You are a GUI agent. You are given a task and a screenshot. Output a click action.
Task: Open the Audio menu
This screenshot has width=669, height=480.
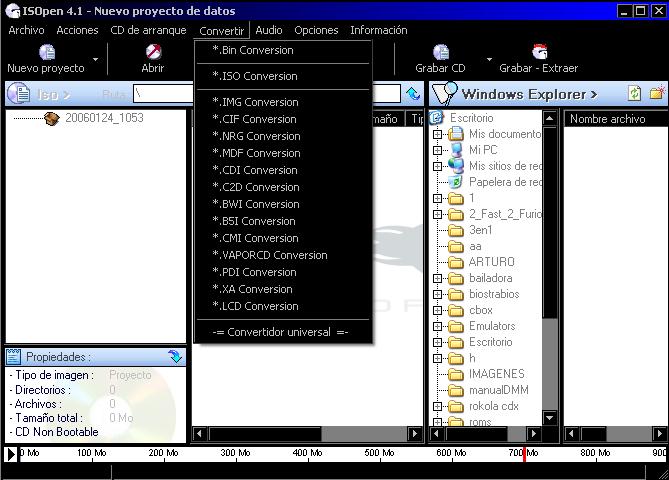pos(268,30)
